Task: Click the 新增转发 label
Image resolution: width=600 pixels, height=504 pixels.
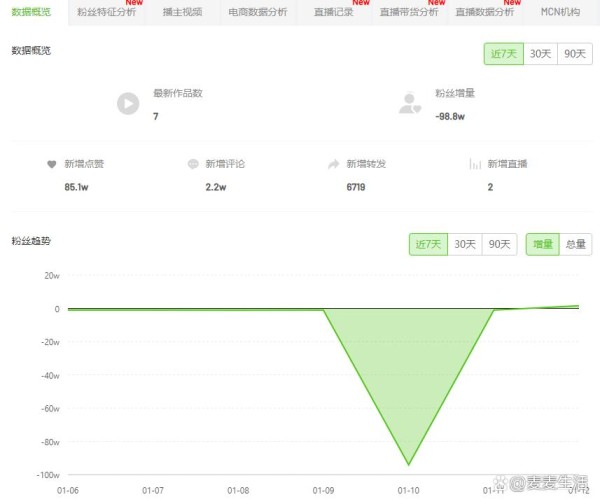Action: (366, 164)
